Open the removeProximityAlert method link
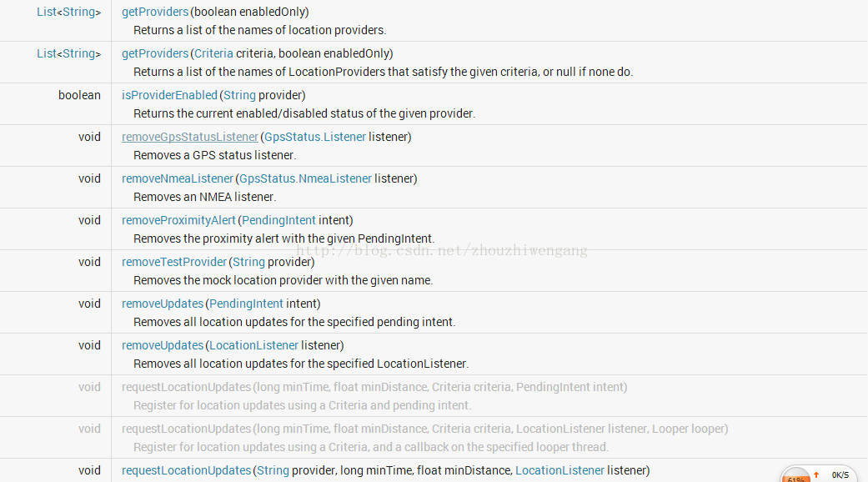This screenshot has width=868, height=482. (x=178, y=220)
